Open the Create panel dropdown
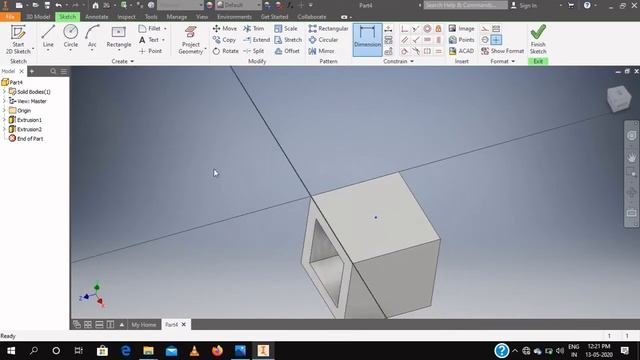 pyautogui.click(x=122, y=61)
